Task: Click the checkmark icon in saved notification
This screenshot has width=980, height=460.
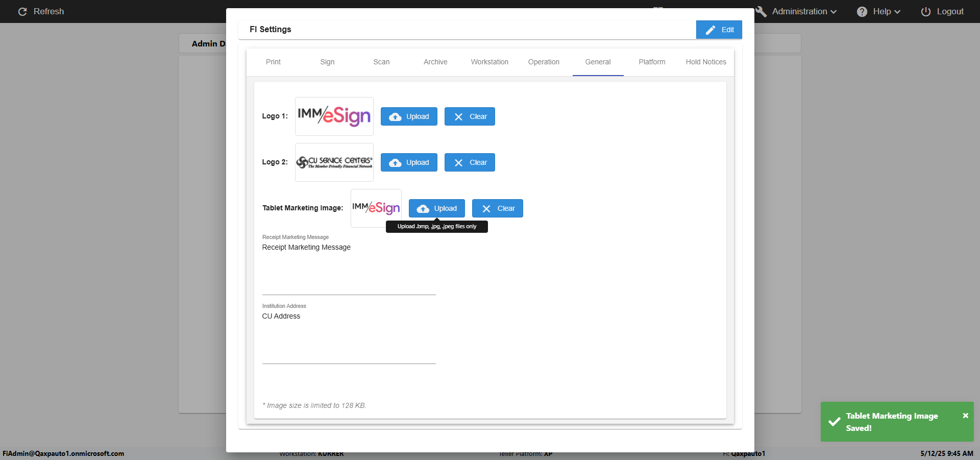Action: coord(835,422)
